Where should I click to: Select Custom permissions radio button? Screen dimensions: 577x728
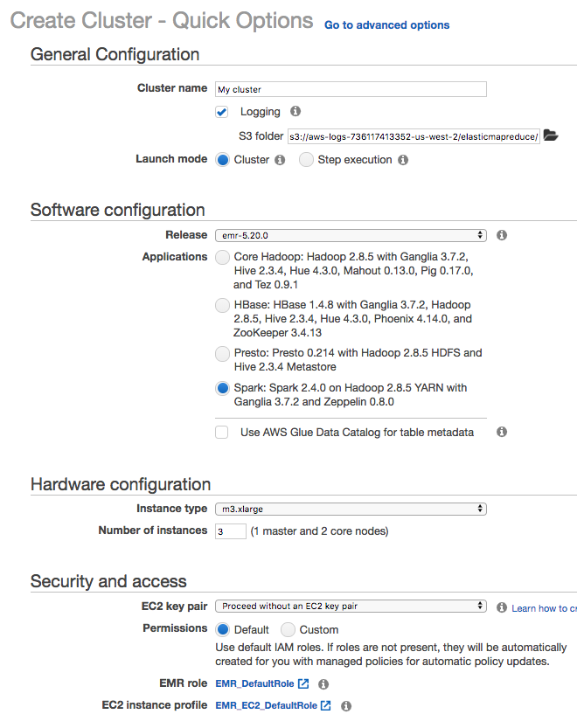click(288, 629)
